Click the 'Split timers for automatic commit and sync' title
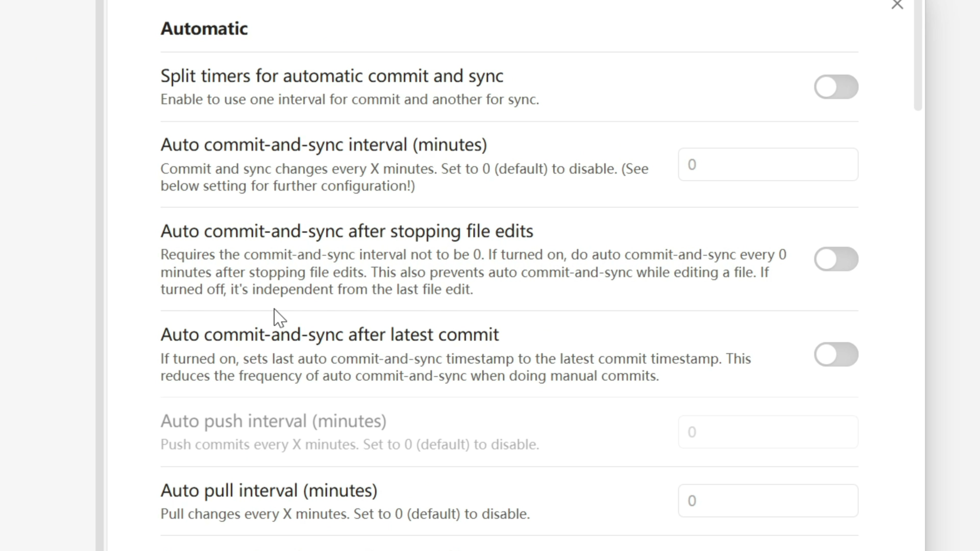The height and width of the screenshot is (551, 980). tap(332, 76)
